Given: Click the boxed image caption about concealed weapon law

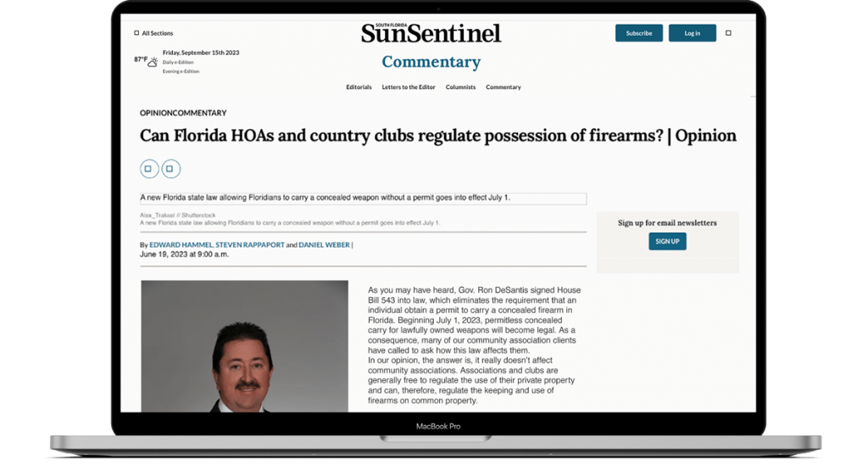Looking at the screenshot, I should [x=363, y=198].
